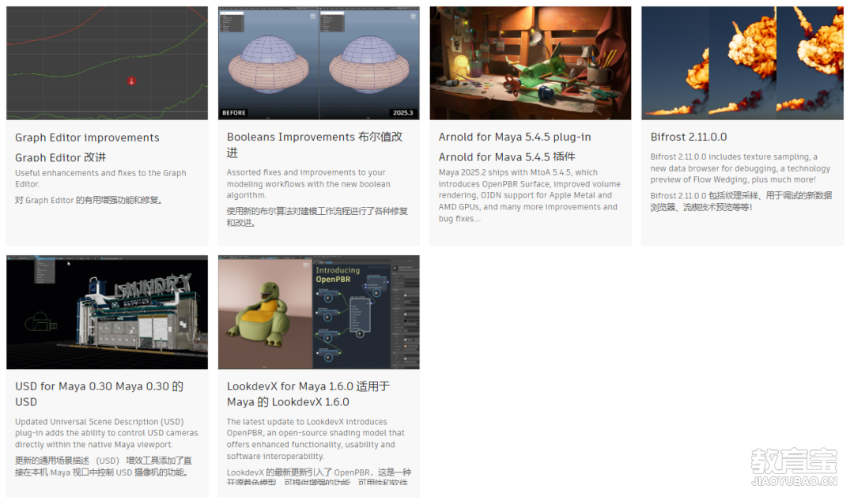The height and width of the screenshot is (504, 854).
Task: Click the '2025.3' label in Booleans thumbnail
Action: pos(403,113)
